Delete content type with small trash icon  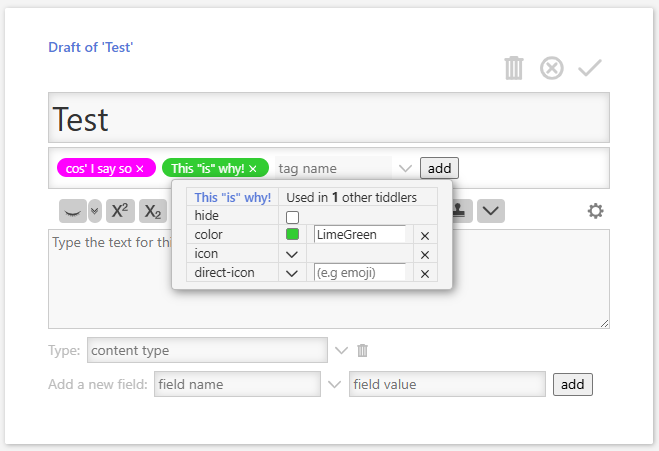362,350
